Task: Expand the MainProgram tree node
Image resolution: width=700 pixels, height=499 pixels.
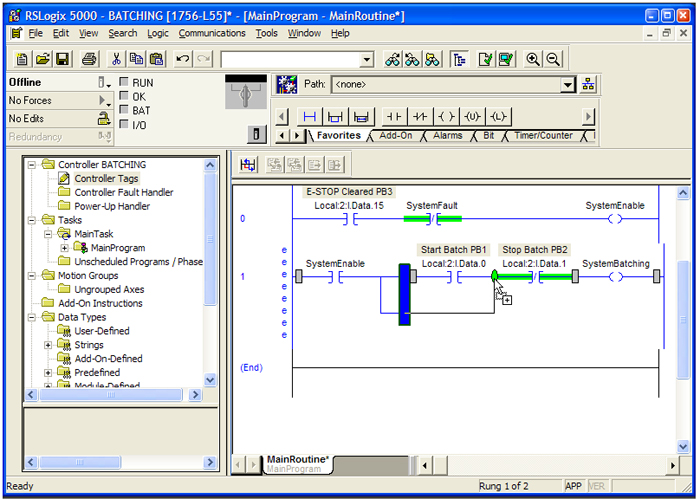Action: coord(64,248)
